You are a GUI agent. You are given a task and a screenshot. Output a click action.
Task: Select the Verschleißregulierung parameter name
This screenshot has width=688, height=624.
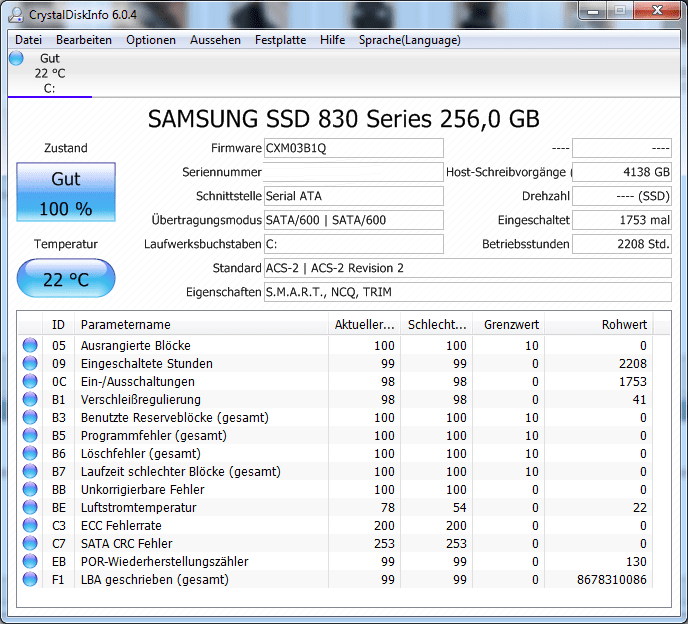[x=141, y=400]
